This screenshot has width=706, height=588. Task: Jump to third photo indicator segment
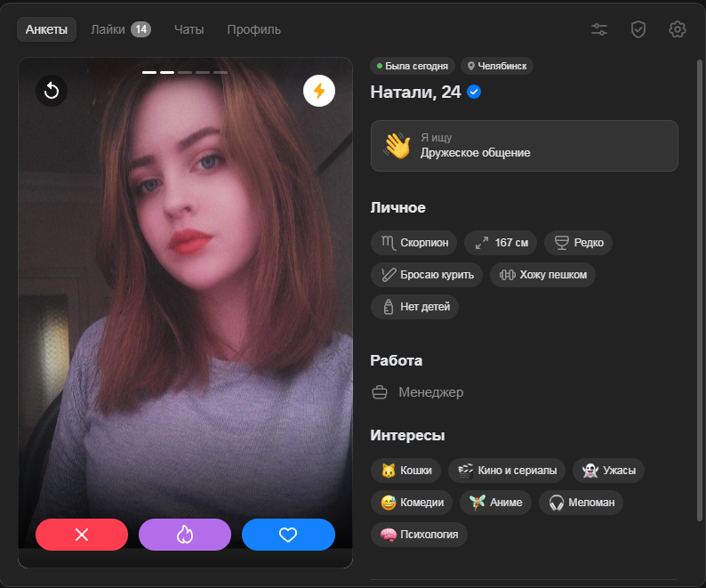185,72
